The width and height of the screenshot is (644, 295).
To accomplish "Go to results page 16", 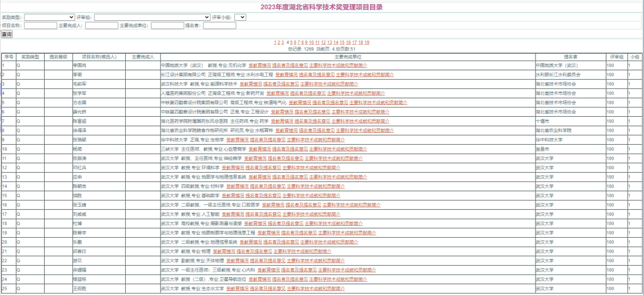I will pyautogui.click(x=348, y=42).
